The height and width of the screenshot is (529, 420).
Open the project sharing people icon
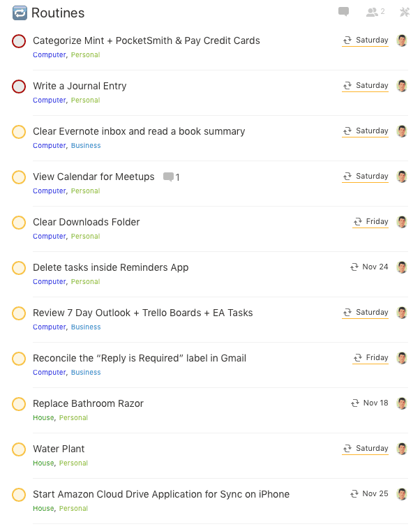(372, 12)
